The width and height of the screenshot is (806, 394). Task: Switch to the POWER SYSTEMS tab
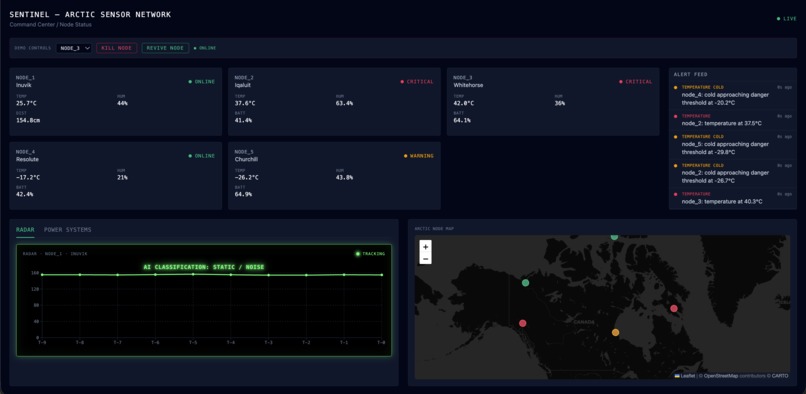tap(68, 229)
